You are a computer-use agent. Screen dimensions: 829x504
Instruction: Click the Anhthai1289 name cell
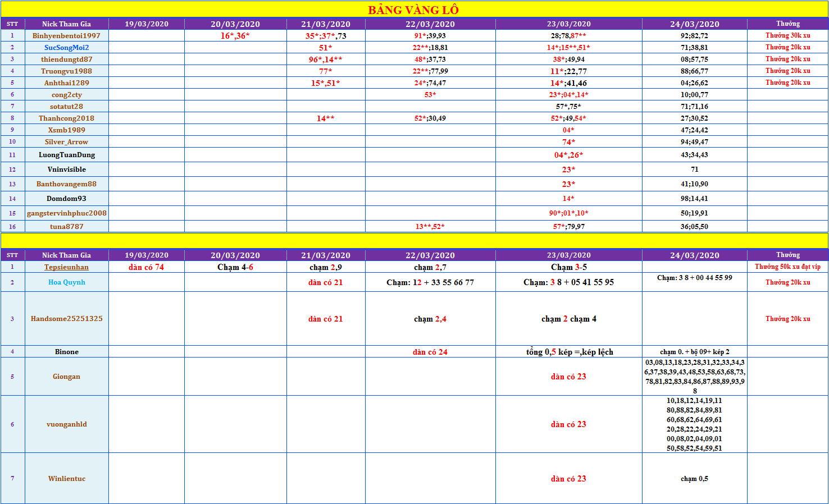click(x=66, y=83)
